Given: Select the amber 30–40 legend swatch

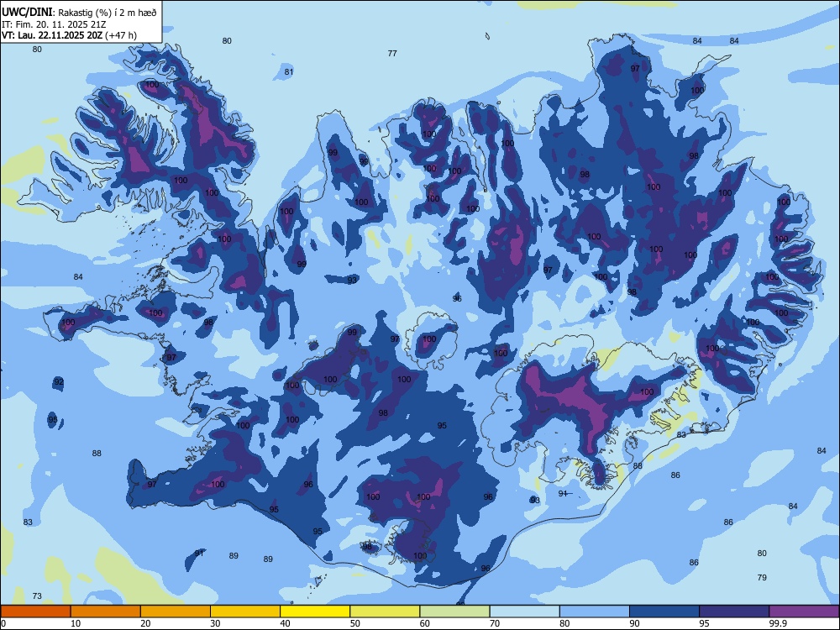Looking at the screenshot, I should pos(245,612).
